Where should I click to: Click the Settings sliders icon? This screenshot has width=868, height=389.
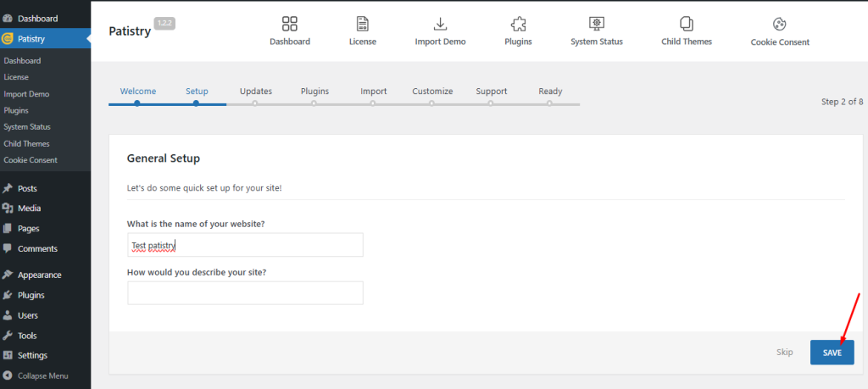tap(8, 355)
